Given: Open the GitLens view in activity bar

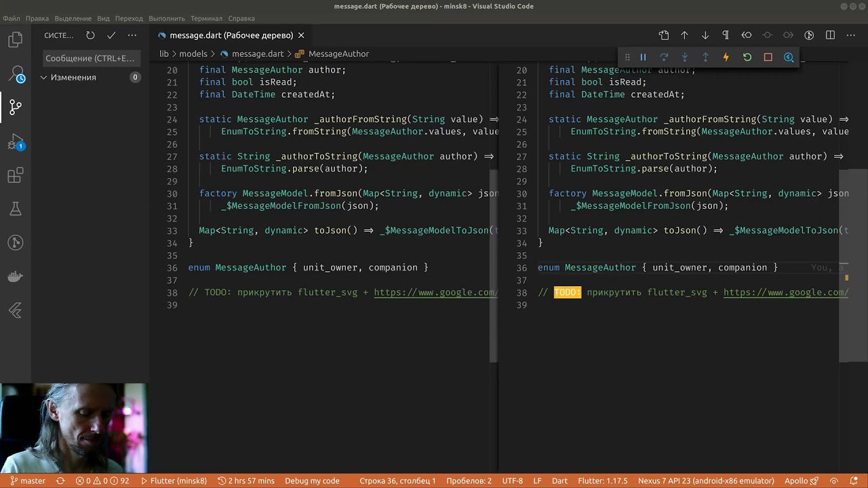Looking at the screenshot, I should [15, 243].
